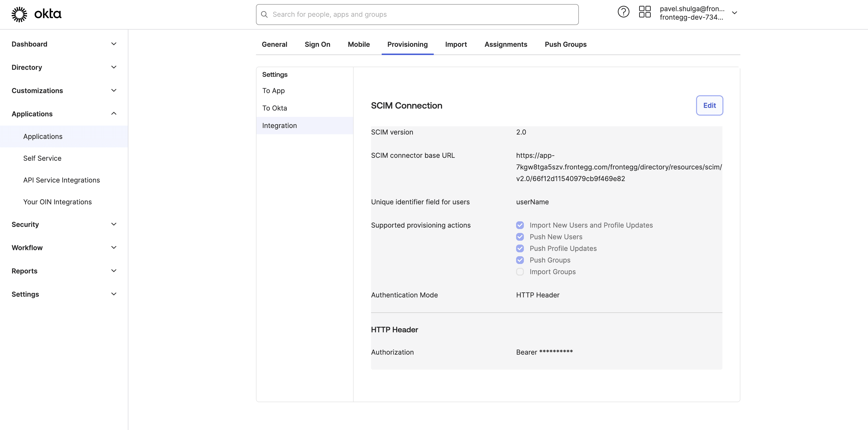Switch to the Import tab

(456, 44)
